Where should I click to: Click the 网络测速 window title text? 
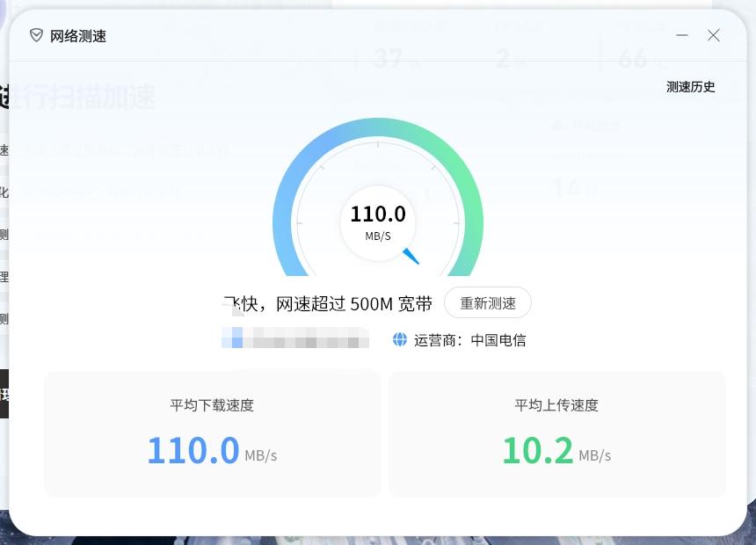[x=78, y=36]
